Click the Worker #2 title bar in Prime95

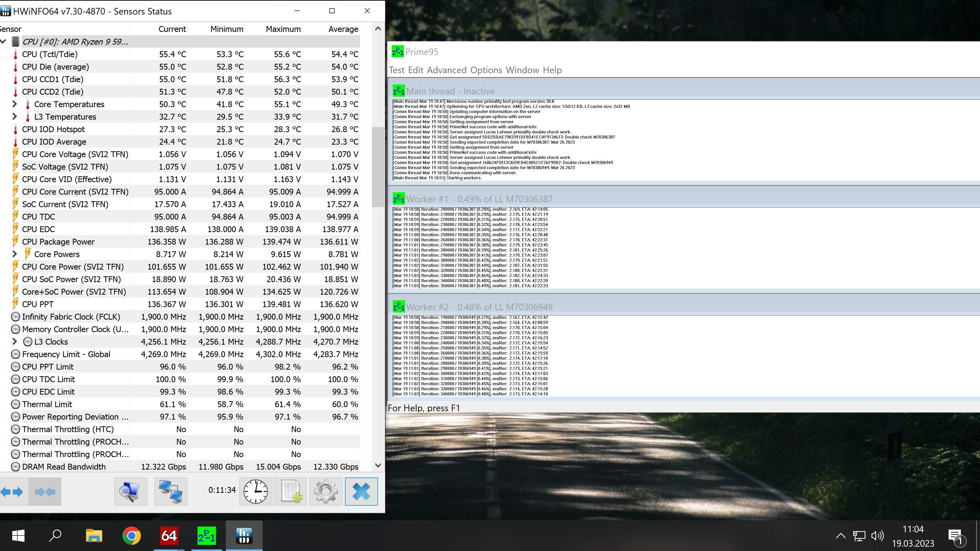click(x=684, y=306)
